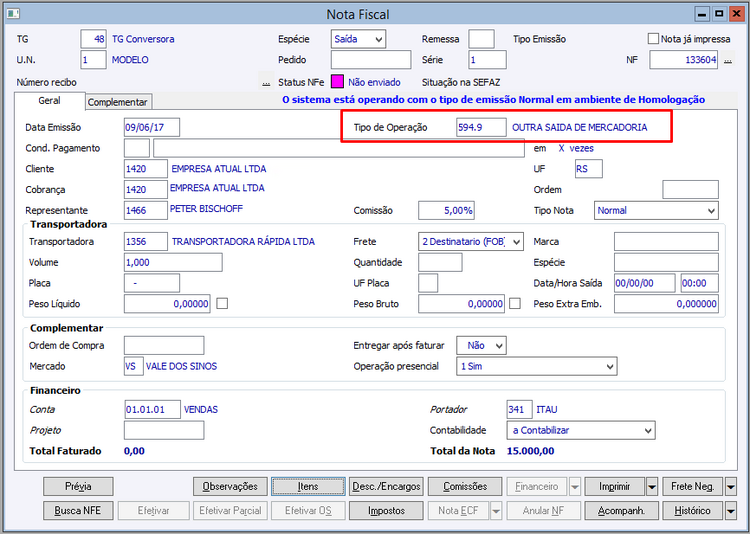The width and height of the screenshot is (750, 534).
Task: Click the Data Emissão field
Action: (152, 128)
